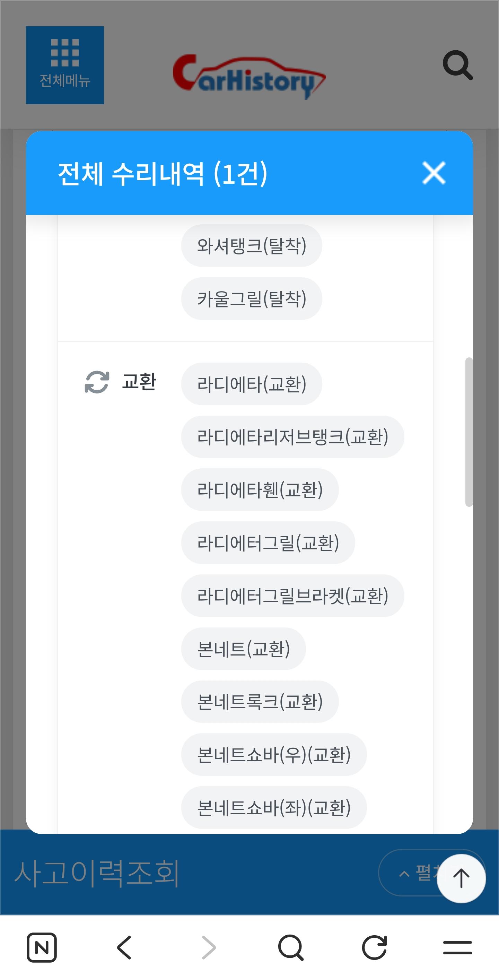Open browser bottom search icon
Screen dimensions: 499x980
[x=291, y=947]
